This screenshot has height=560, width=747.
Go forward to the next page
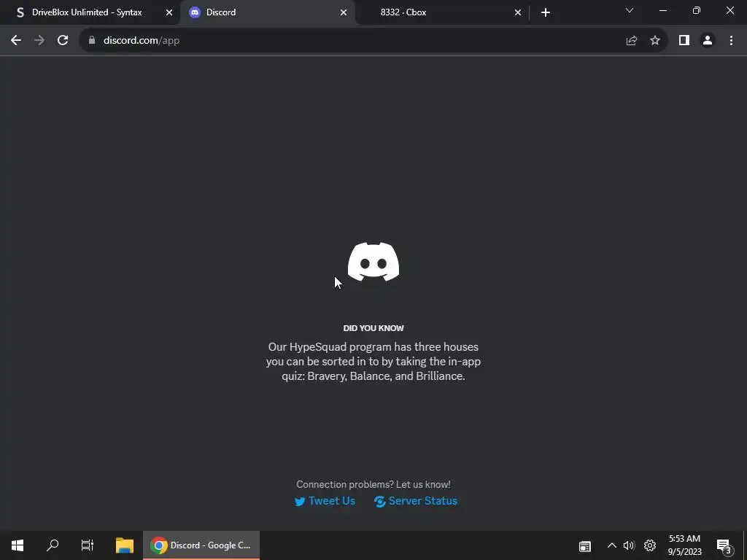pyautogui.click(x=39, y=41)
